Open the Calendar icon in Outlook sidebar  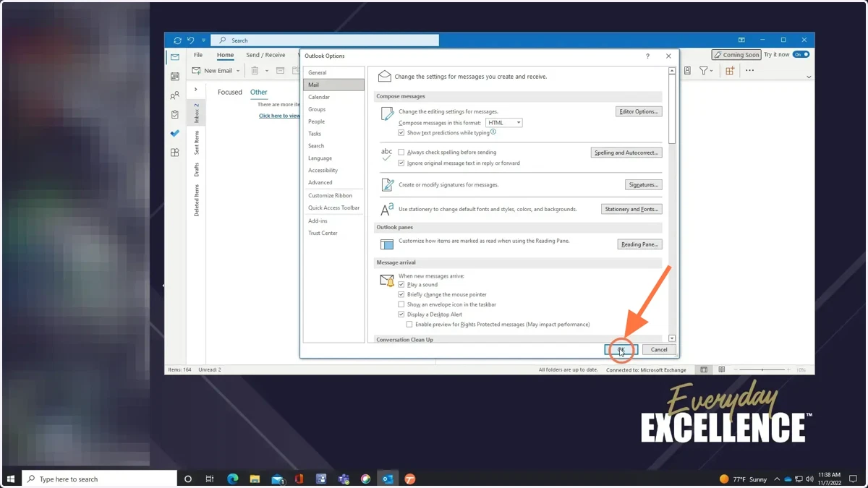tap(175, 76)
